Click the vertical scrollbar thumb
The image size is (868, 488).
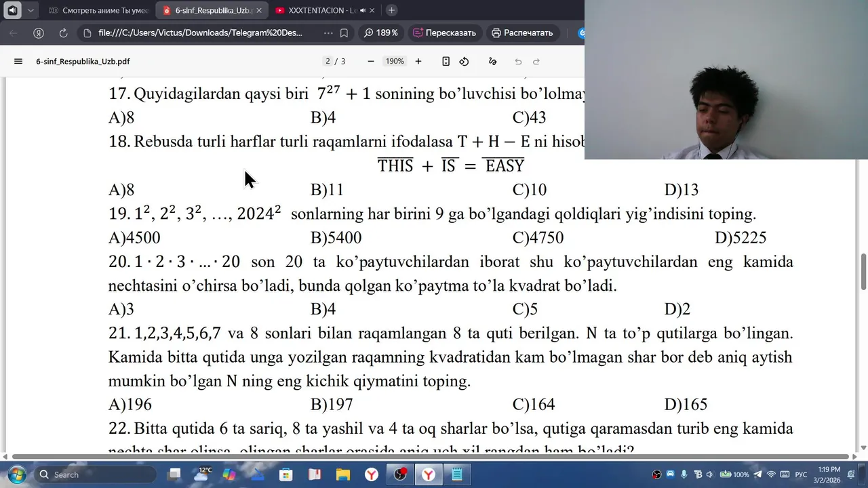863,271
